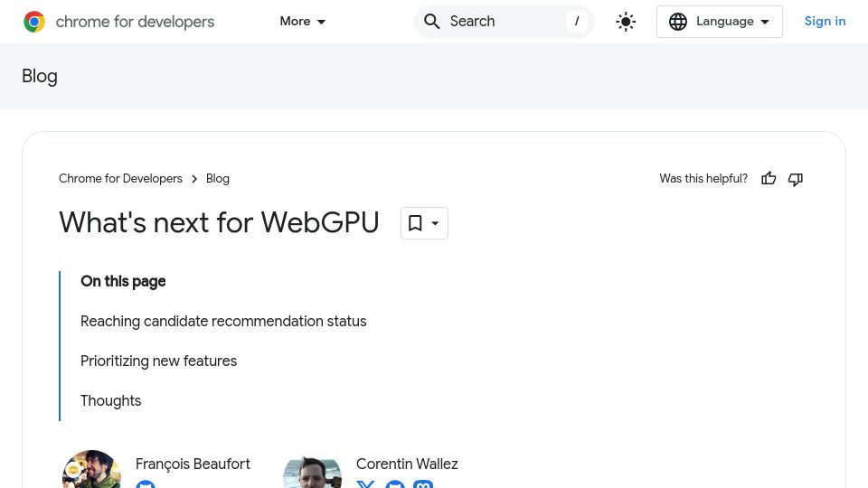Toggle the light/dark theme sun icon
This screenshot has height=488, width=868.
[x=626, y=22]
